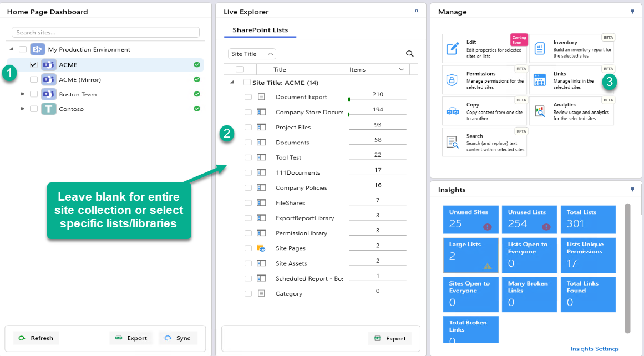This screenshot has height=356, width=644.
Task: Check the Company Policies checkbox
Action: (x=248, y=187)
